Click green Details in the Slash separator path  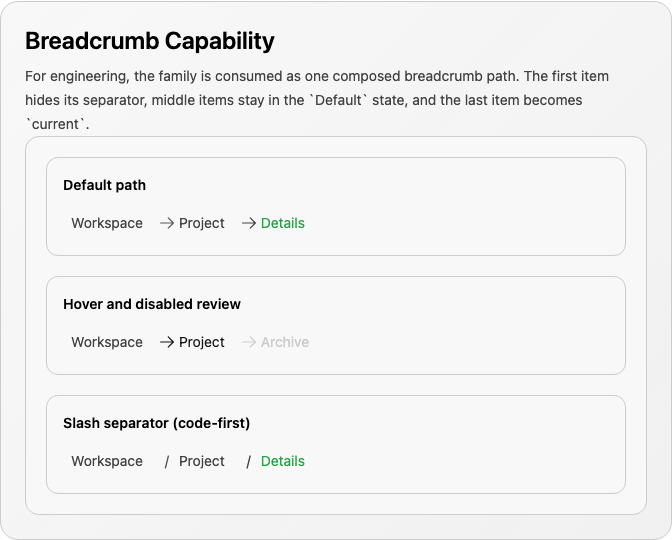click(x=283, y=461)
